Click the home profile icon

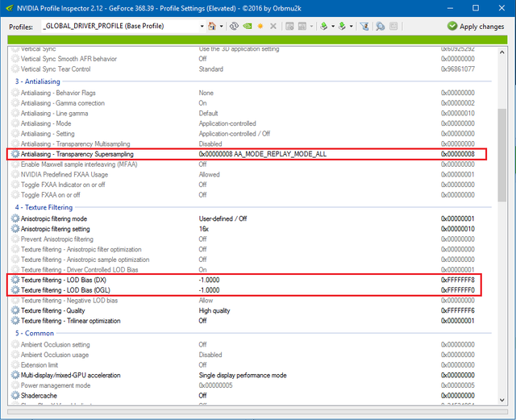tap(212, 26)
